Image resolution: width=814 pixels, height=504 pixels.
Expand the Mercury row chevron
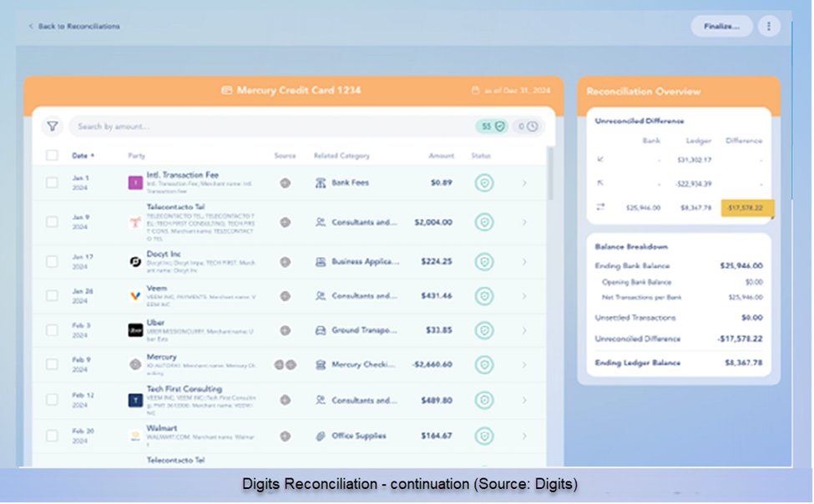pyautogui.click(x=524, y=365)
